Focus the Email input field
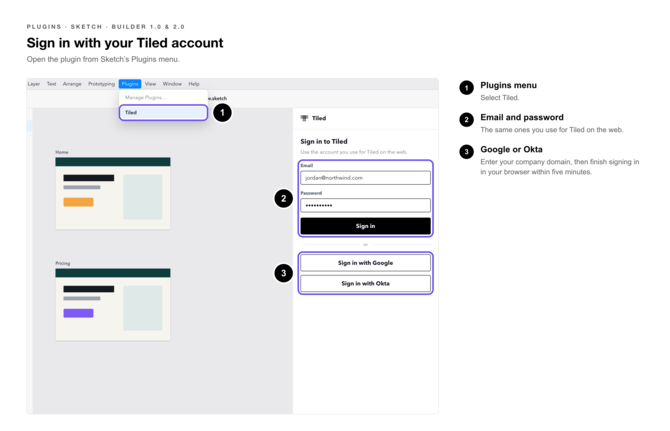Image resolution: width=670 pixels, height=431 pixels. point(365,178)
